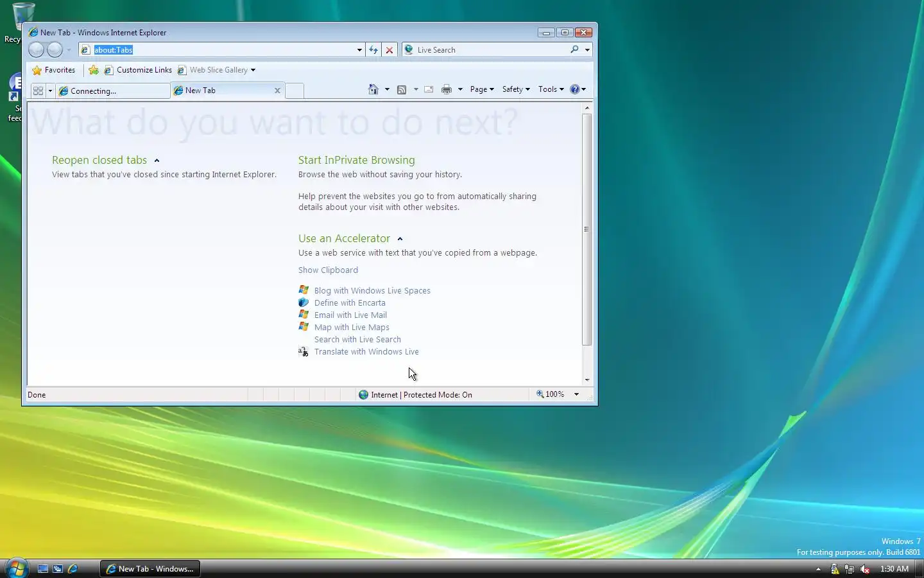
Task: Click the blank new tab button
Action: pyautogui.click(x=295, y=91)
